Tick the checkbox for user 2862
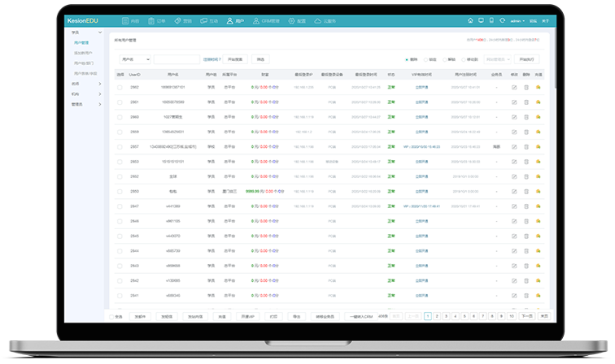Screen dimensions: 615x364 tap(120, 87)
